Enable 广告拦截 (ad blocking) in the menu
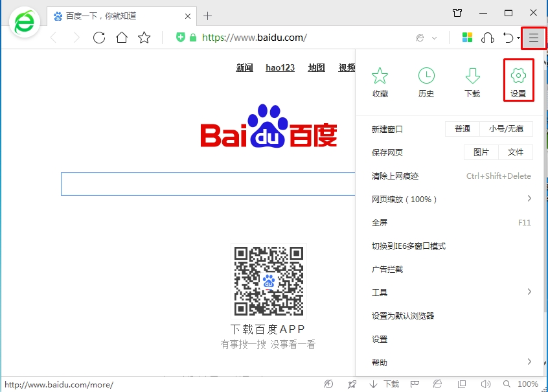Image resolution: width=548 pixels, height=392 pixels. click(387, 269)
